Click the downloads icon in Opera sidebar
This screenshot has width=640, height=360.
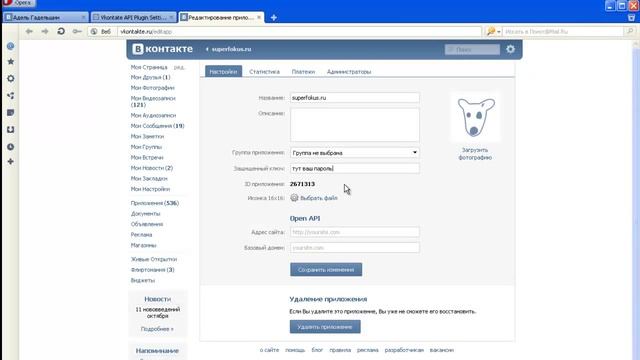[x=11, y=130]
